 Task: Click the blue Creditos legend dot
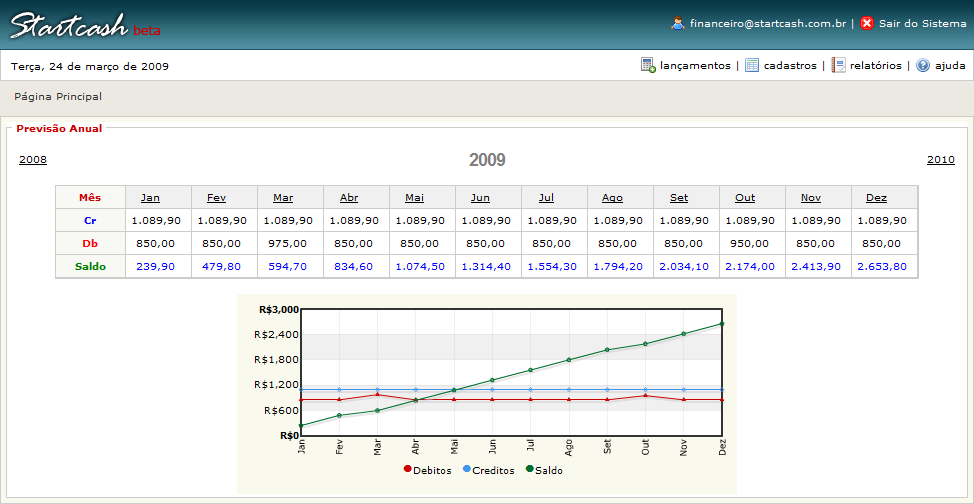pyautogui.click(x=467, y=470)
